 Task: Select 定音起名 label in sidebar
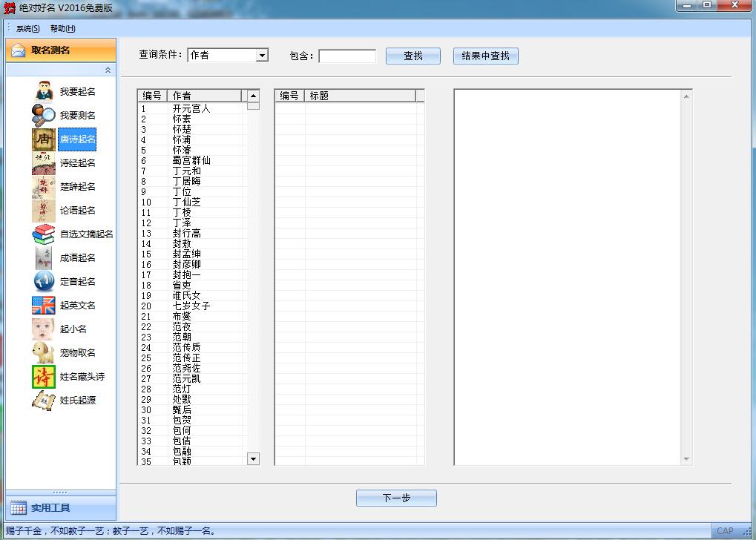point(78,282)
